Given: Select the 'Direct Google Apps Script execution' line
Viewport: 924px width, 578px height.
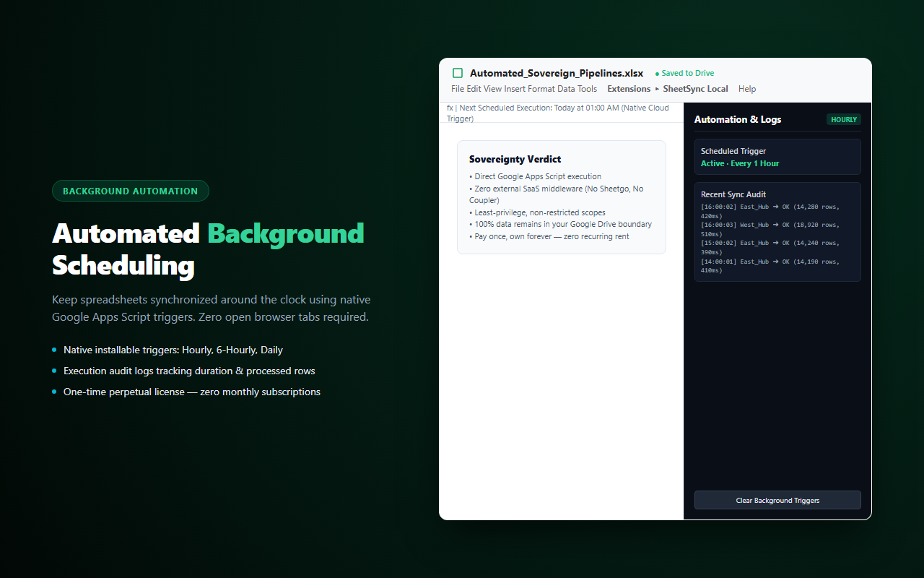Looking at the screenshot, I should (x=535, y=176).
